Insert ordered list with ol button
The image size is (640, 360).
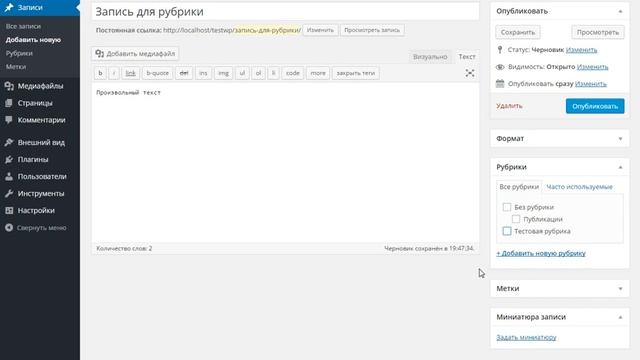[x=258, y=73]
